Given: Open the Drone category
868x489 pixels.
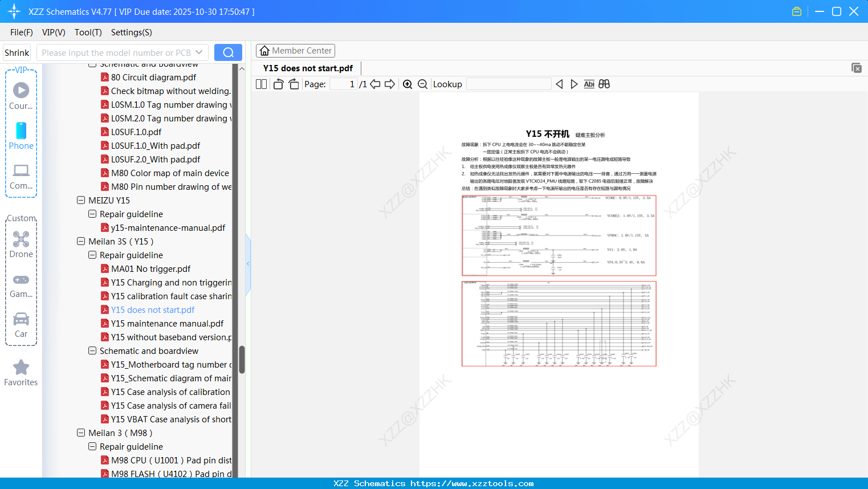Looking at the screenshot, I should point(21,244).
